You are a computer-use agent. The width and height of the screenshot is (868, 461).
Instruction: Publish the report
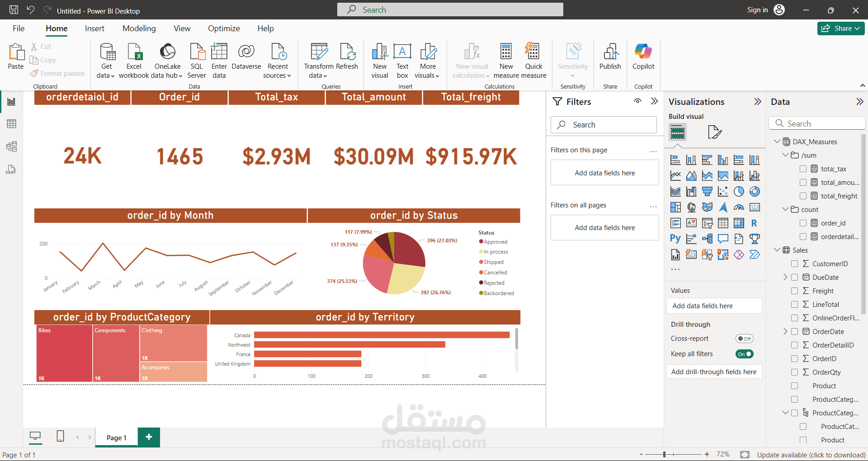[610, 56]
